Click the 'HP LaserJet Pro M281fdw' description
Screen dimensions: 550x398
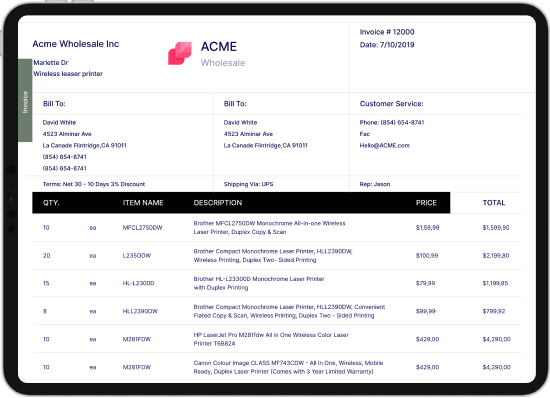[271, 339]
